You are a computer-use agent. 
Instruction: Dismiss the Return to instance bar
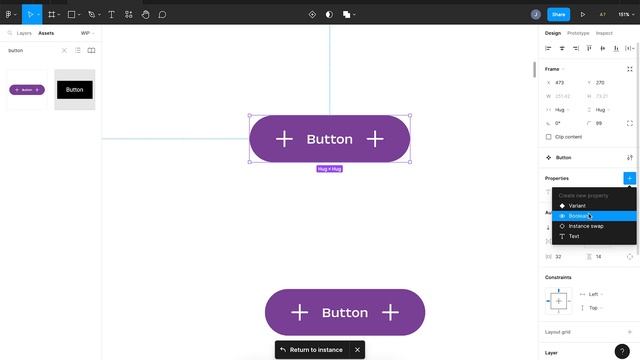click(358, 350)
